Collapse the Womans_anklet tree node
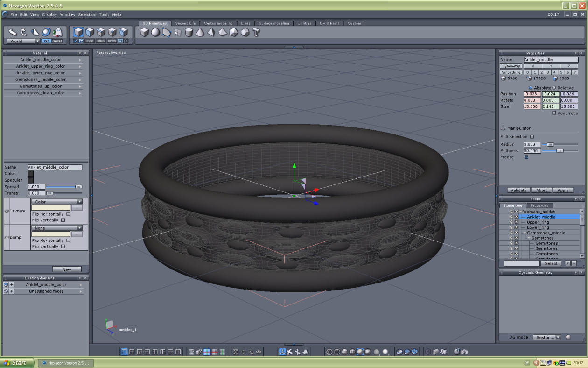588x368 pixels. 521,212
